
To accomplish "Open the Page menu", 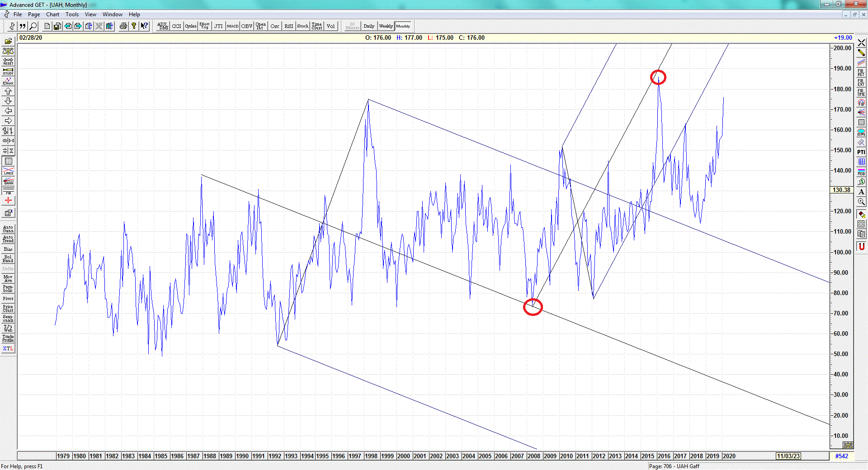I will (x=34, y=14).
